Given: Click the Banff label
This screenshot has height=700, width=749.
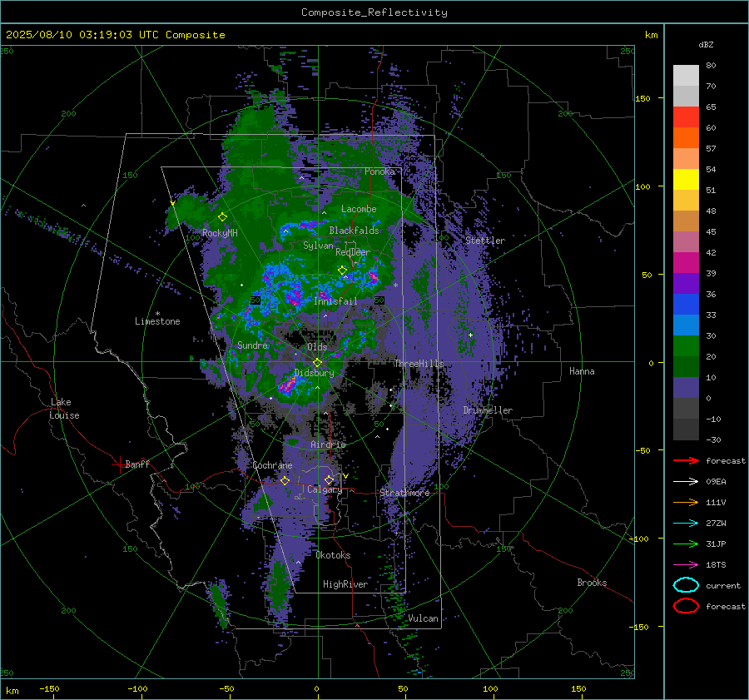Looking at the screenshot, I should (137, 464).
